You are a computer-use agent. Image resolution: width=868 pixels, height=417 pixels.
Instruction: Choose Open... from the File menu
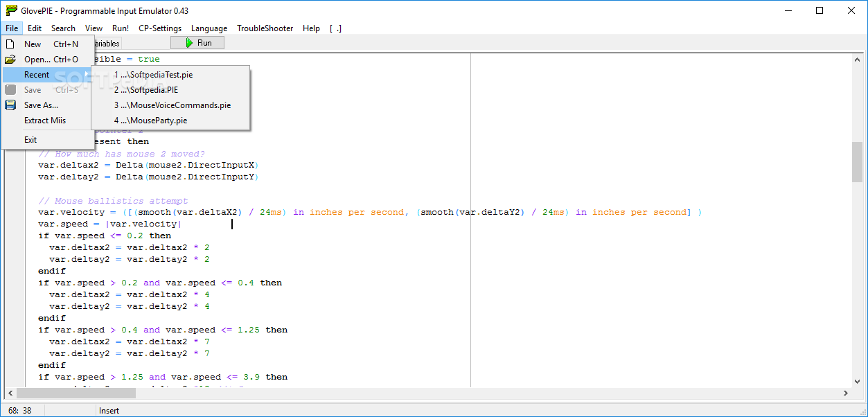48,60
